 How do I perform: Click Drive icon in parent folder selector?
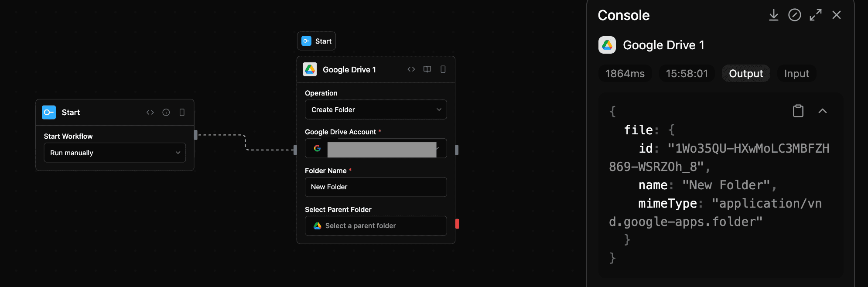[317, 225]
